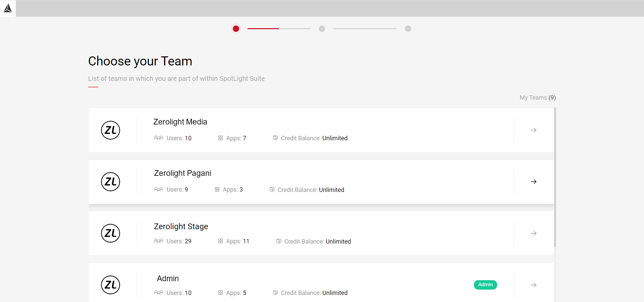Screen dimensions: 644x302
Task: Click Zerolight Pagani ZL logo
Action: (110, 182)
